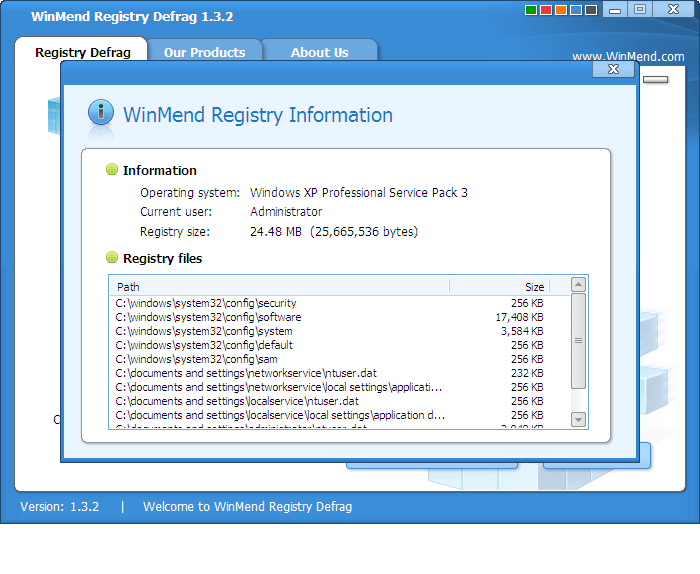Close the WinMend Registry Information dialog
Screen dimensions: 700x574
(613, 69)
